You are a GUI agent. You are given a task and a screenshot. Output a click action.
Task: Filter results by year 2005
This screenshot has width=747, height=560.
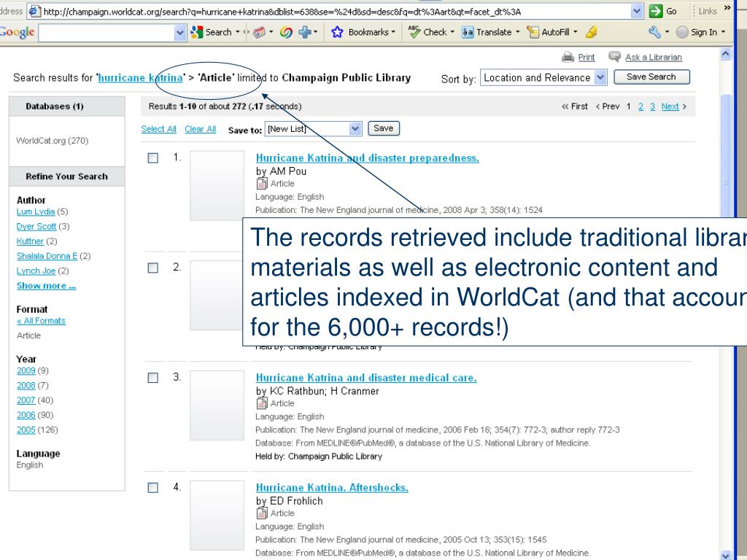coord(26,429)
